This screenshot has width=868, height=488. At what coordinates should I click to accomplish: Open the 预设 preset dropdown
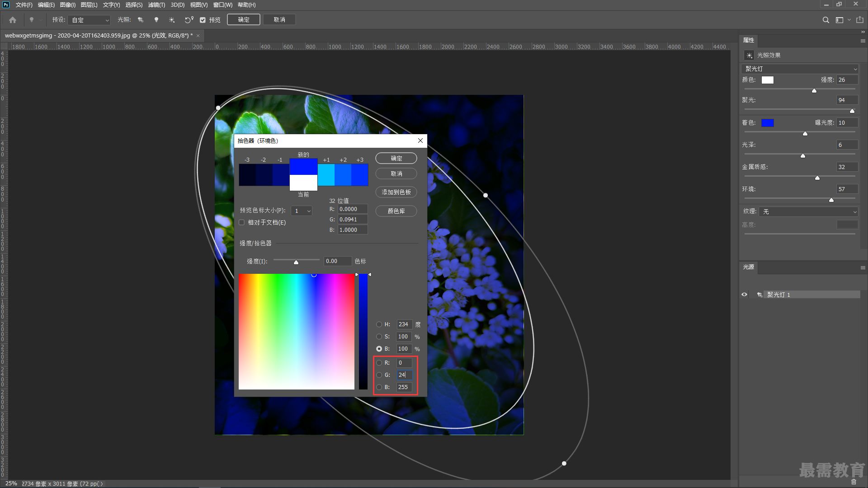point(90,20)
